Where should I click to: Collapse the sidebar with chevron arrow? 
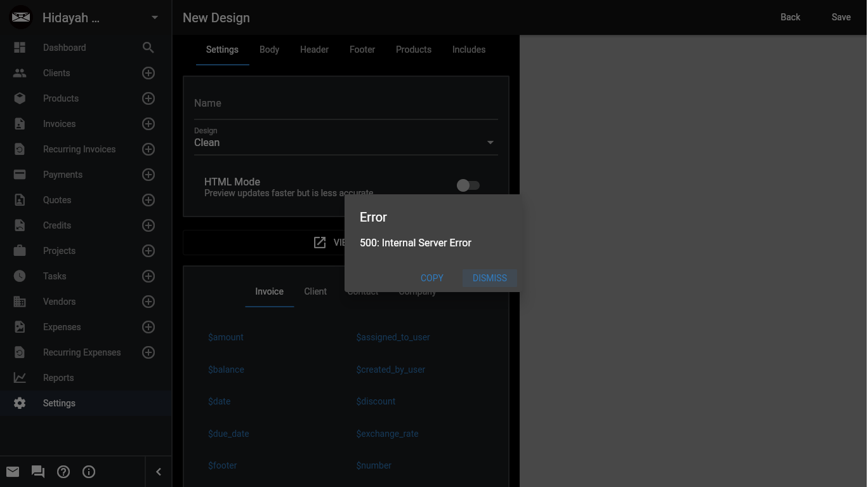159,472
